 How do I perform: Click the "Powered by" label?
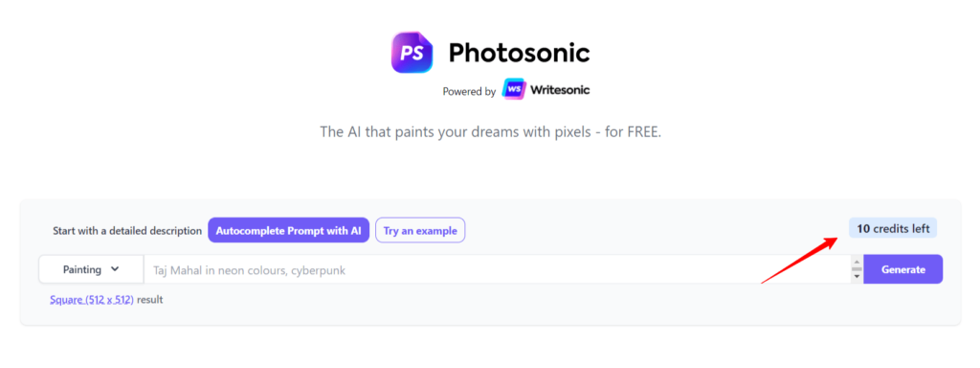(469, 91)
